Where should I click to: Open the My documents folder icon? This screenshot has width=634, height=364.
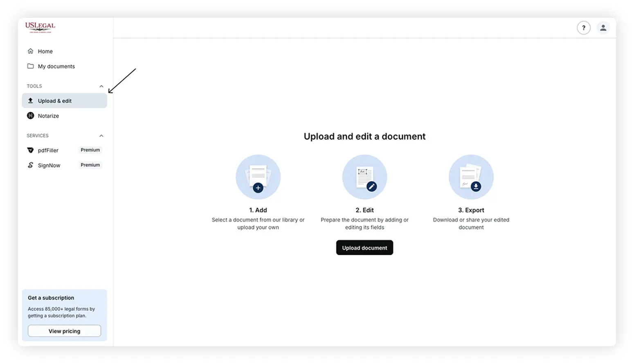pos(30,66)
